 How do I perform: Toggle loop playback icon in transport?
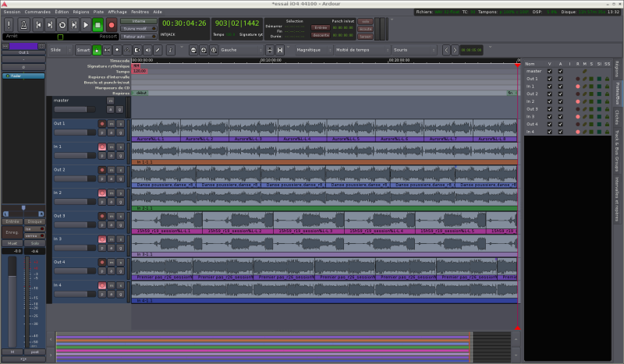(x=62, y=25)
